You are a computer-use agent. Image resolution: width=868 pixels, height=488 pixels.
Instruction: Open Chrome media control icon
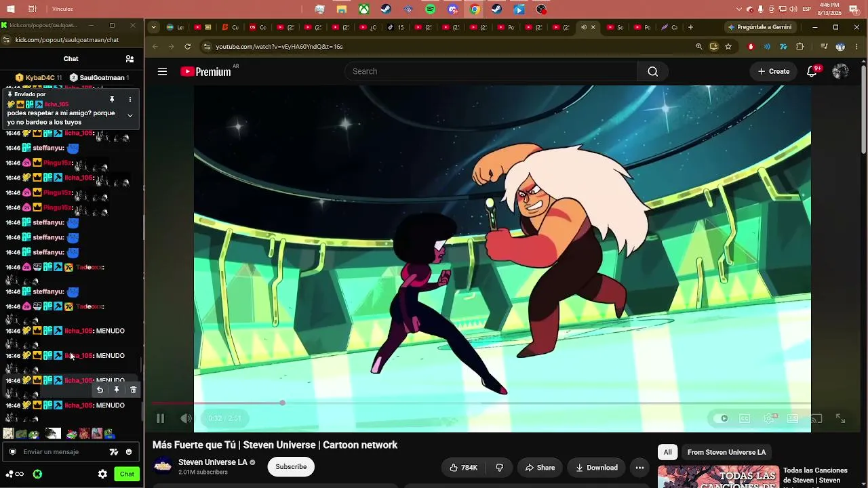[x=824, y=47]
